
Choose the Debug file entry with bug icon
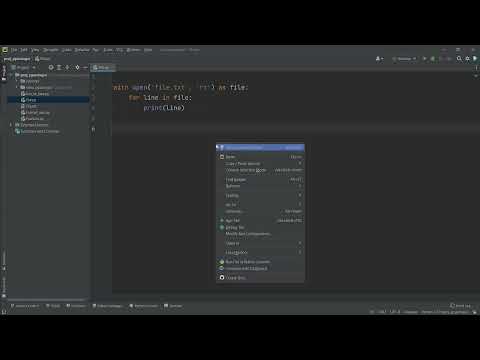point(260,227)
